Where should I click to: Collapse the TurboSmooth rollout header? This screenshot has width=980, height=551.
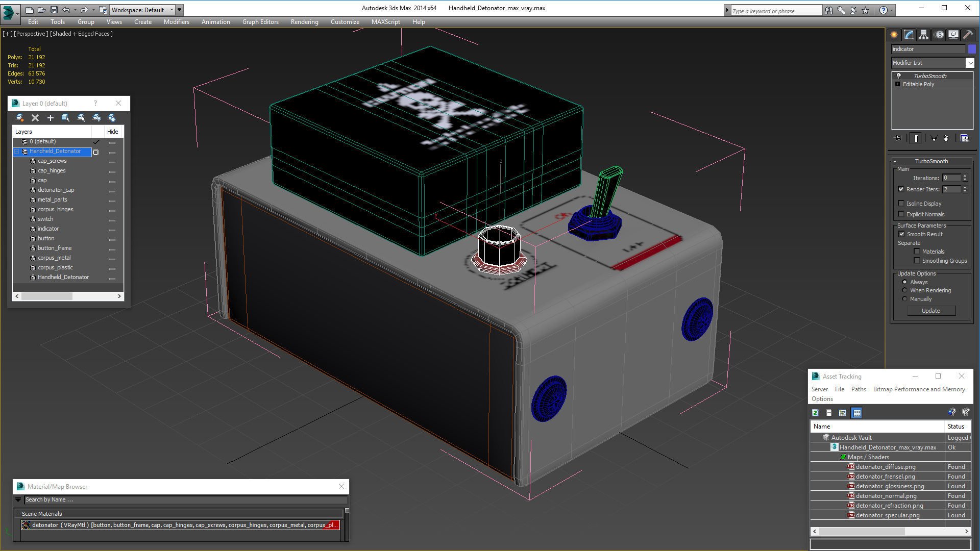[x=931, y=161]
